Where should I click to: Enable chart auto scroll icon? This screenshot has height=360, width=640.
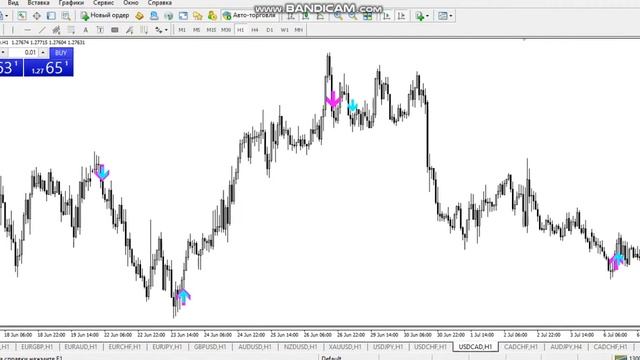point(387,16)
